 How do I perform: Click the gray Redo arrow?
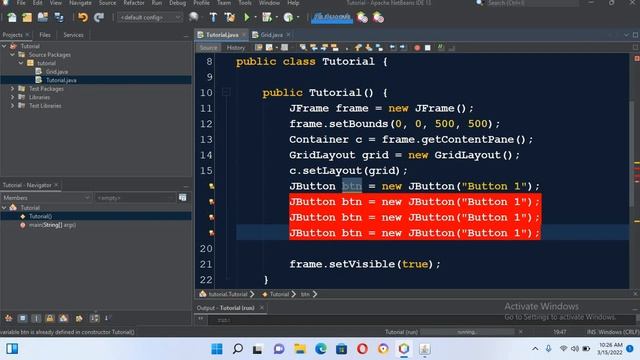pos(99,18)
